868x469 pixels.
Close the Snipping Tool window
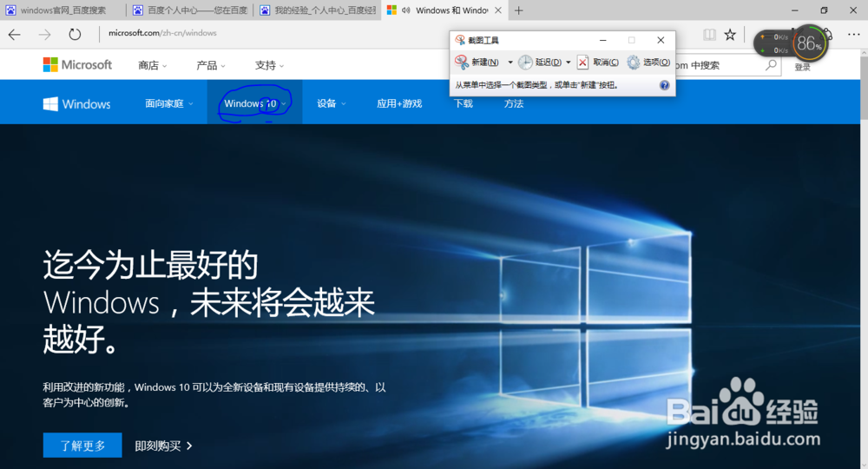[x=661, y=40]
